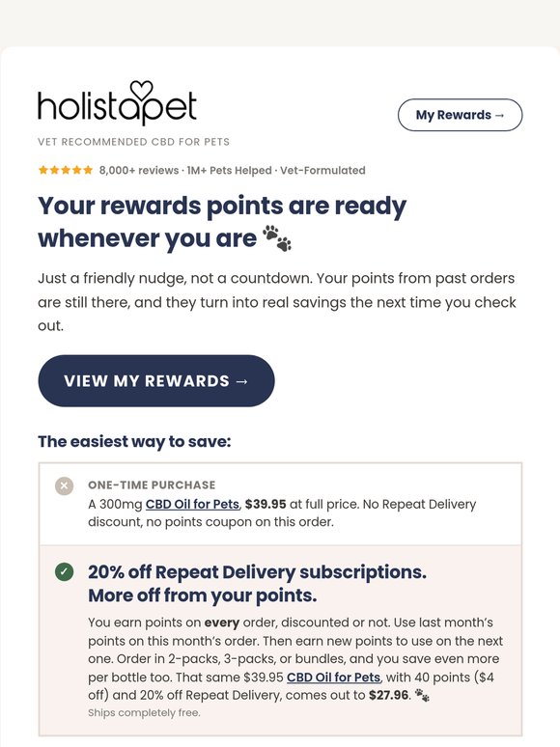Image resolution: width=560 pixels, height=747 pixels.
Task: Open the CBD Oil for Pets link in One-Time Purchase
Action: [x=192, y=504]
